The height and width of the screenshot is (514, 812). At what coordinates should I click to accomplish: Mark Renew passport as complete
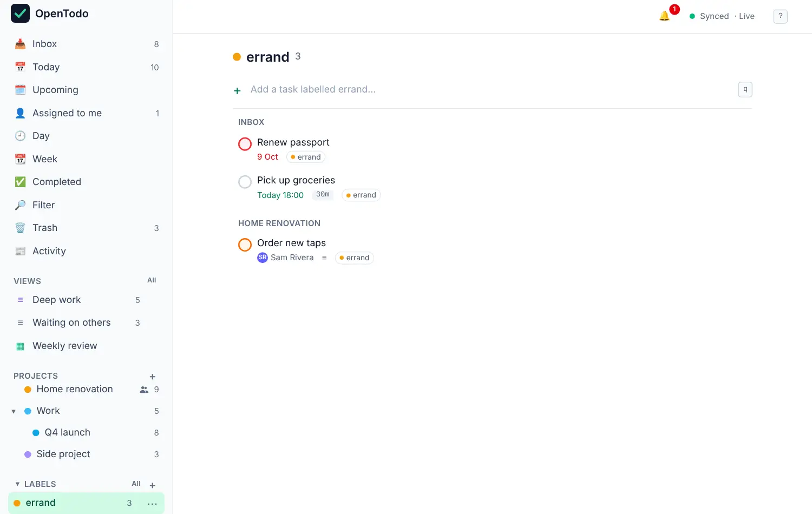(245, 144)
